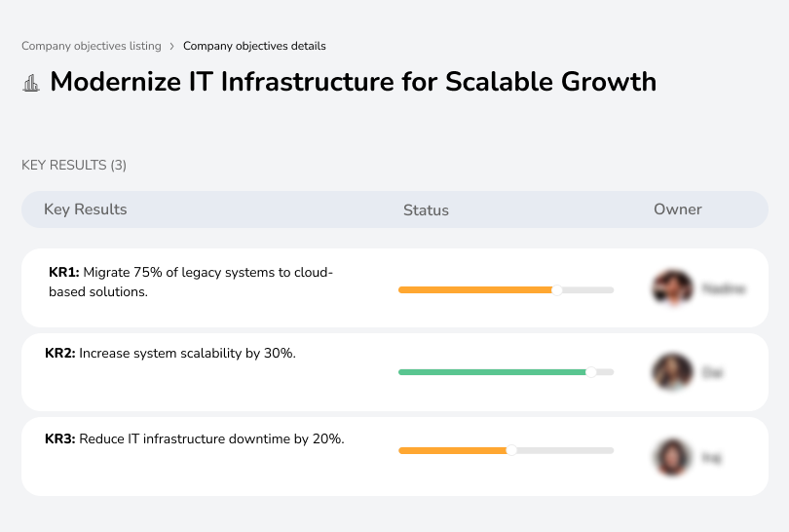The width and height of the screenshot is (789, 532).
Task: Click the Company objectives details breadcrumb
Action: coord(254,46)
